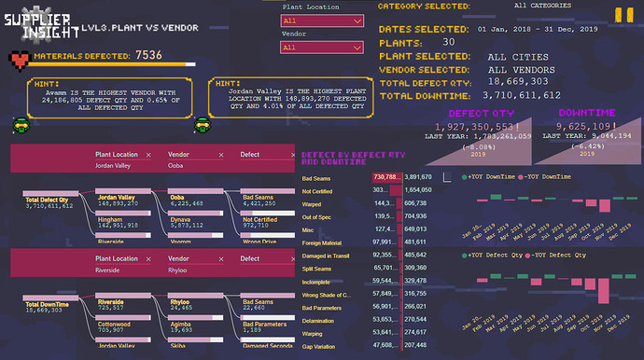Clear Riverside Plant Location filter
Viewport: 644px width, 360px height.
tap(148, 259)
